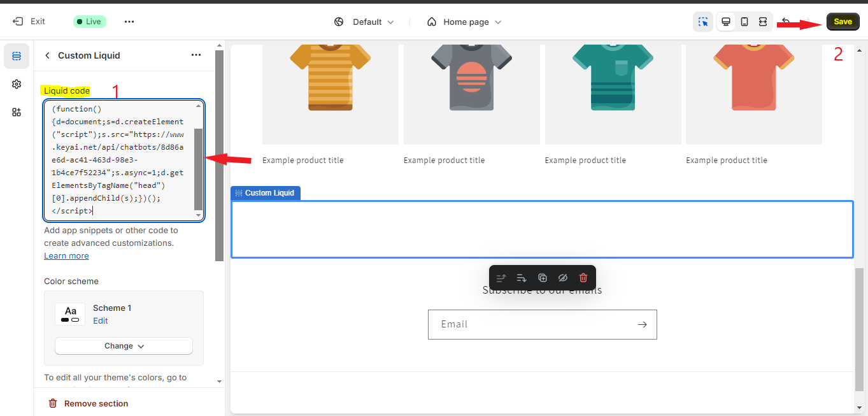Click move section up icon in floating toolbar
Screen dimensions: 868x416
pyautogui.click(x=501, y=278)
